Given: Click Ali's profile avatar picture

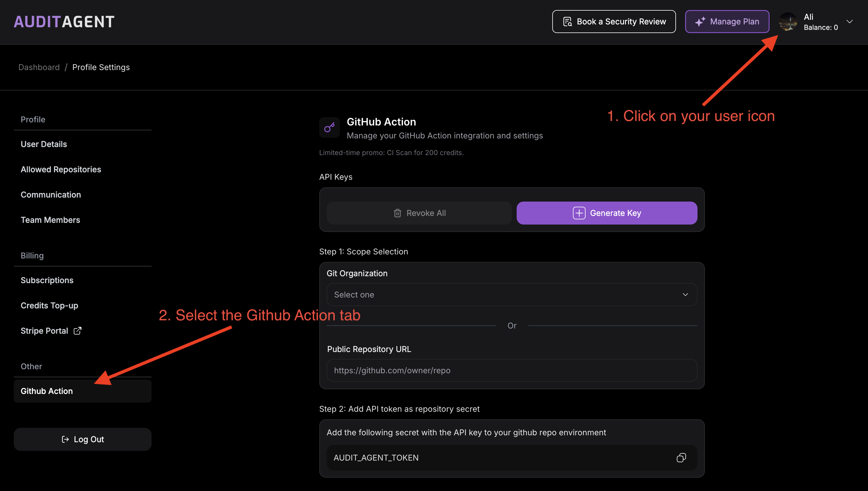Looking at the screenshot, I should pos(788,22).
